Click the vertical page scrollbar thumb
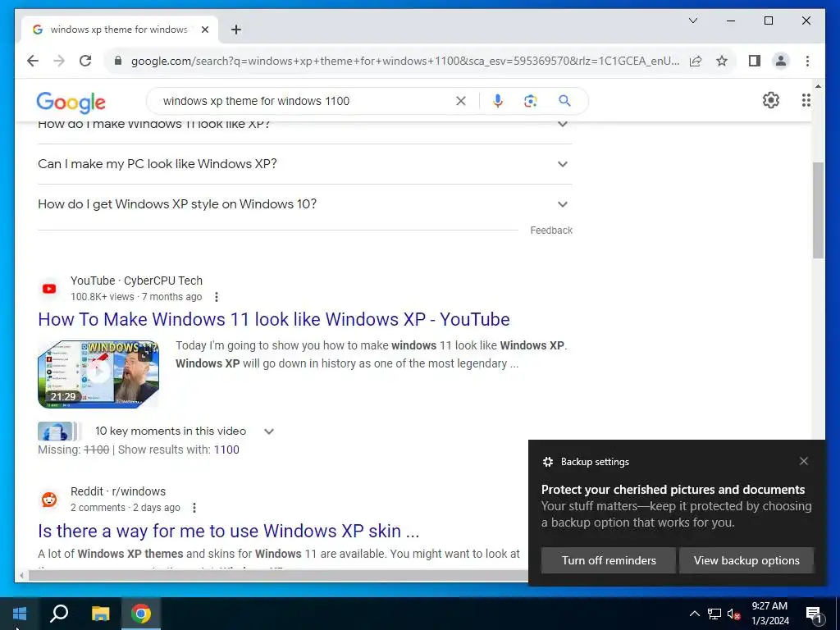840x630 pixels. click(818, 210)
